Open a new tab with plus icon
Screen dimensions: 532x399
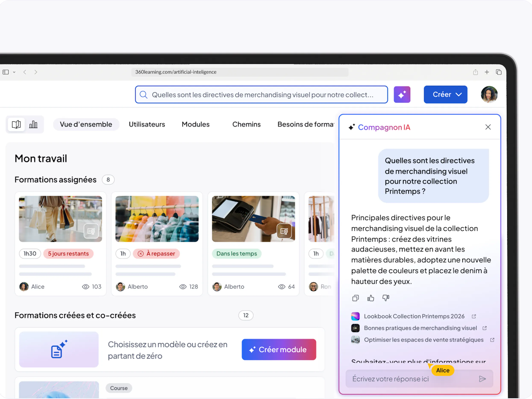[x=487, y=72]
